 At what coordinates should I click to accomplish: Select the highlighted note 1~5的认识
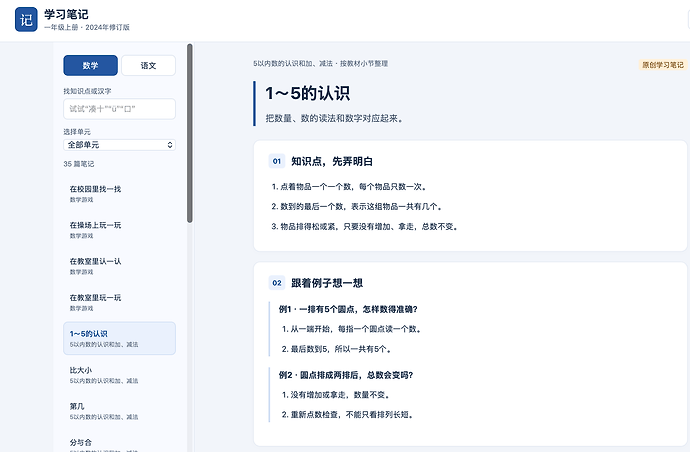coord(119,338)
